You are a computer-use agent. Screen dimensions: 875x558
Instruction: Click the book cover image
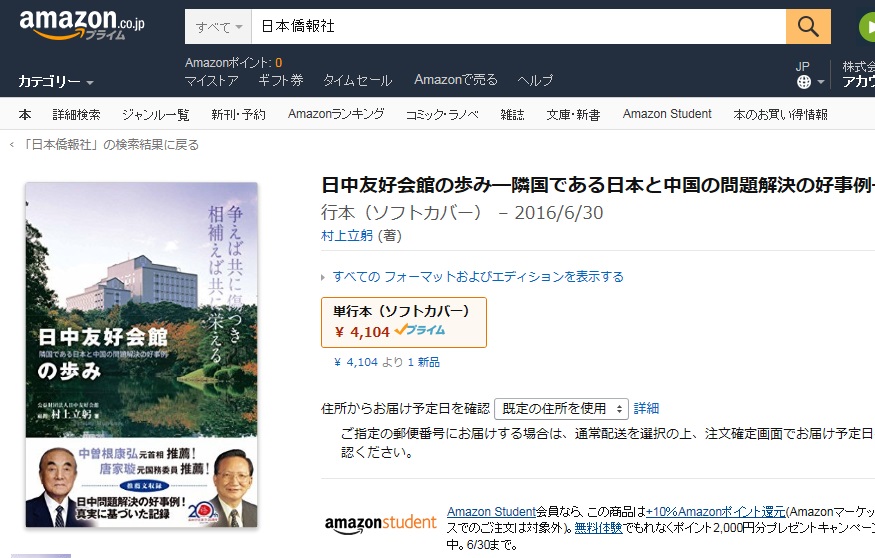(142, 355)
